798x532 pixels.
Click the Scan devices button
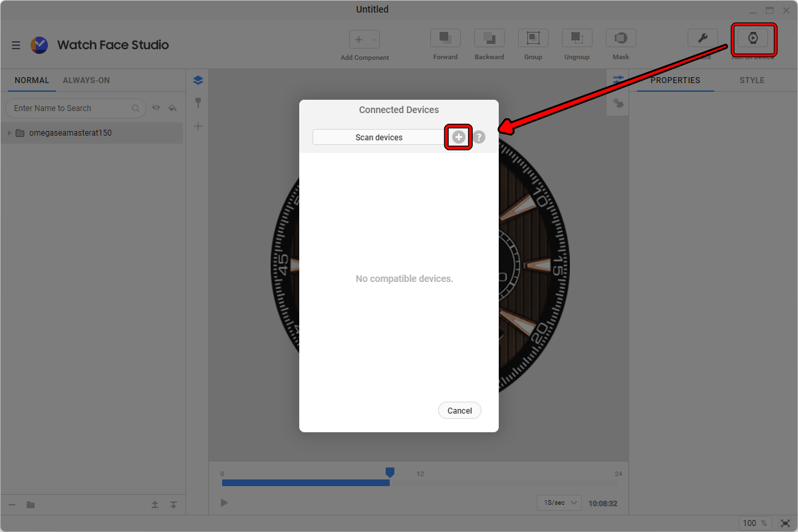point(379,137)
